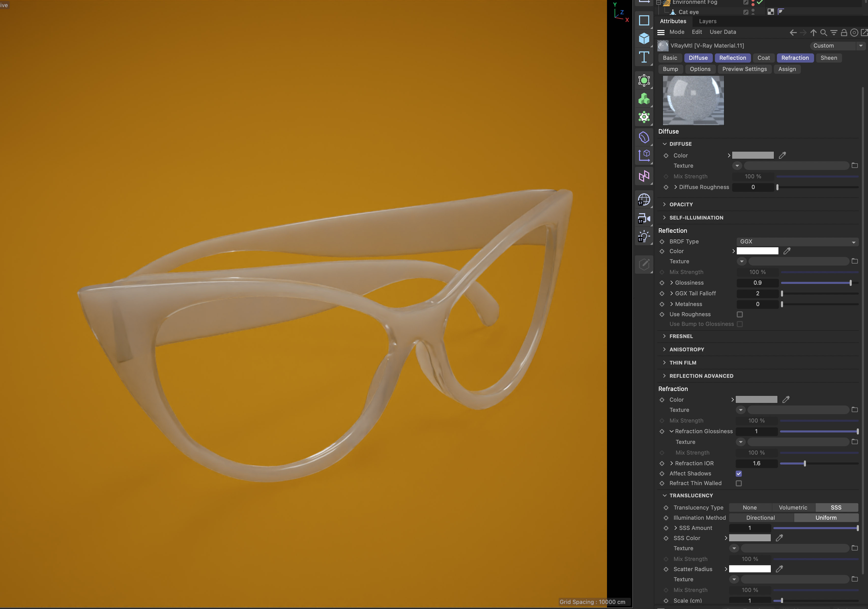Open the light tool icon

pyautogui.click(x=644, y=237)
